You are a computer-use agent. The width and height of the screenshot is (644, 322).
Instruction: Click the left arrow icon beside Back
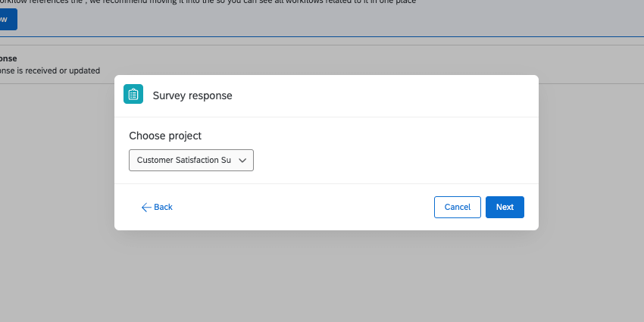146,207
